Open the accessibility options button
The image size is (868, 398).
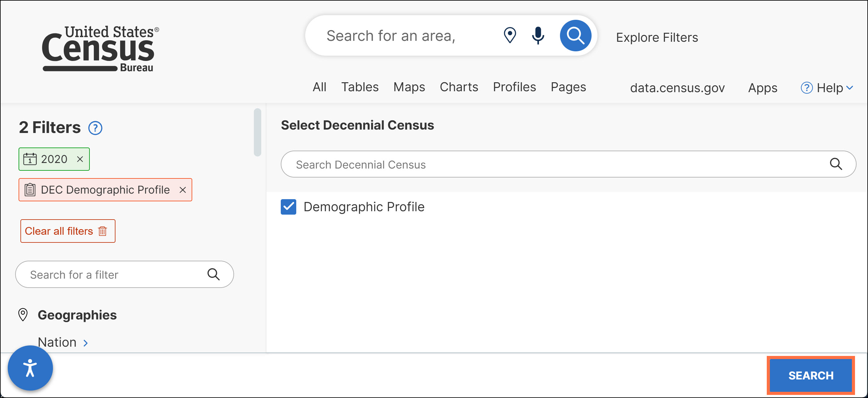point(30,368)
